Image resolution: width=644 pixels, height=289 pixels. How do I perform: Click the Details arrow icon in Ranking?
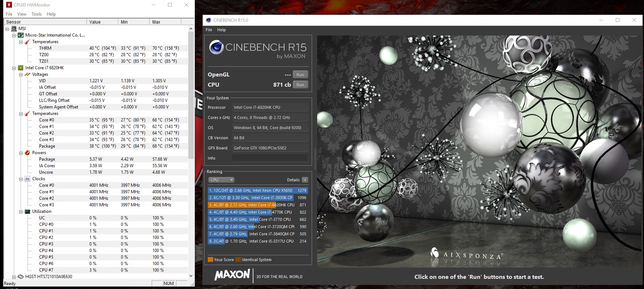tap(305, 180)
